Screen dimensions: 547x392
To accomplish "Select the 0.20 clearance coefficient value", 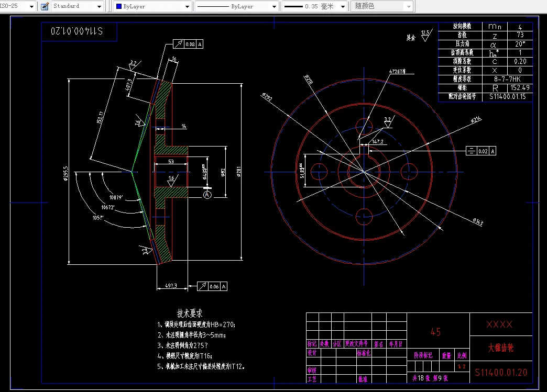I will (520, 61).
